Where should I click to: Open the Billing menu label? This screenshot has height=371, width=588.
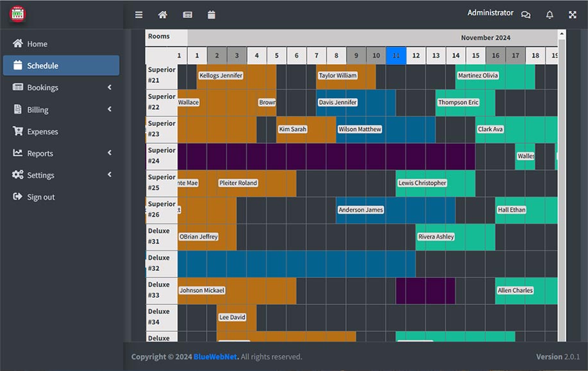click(x=37, y=110)
